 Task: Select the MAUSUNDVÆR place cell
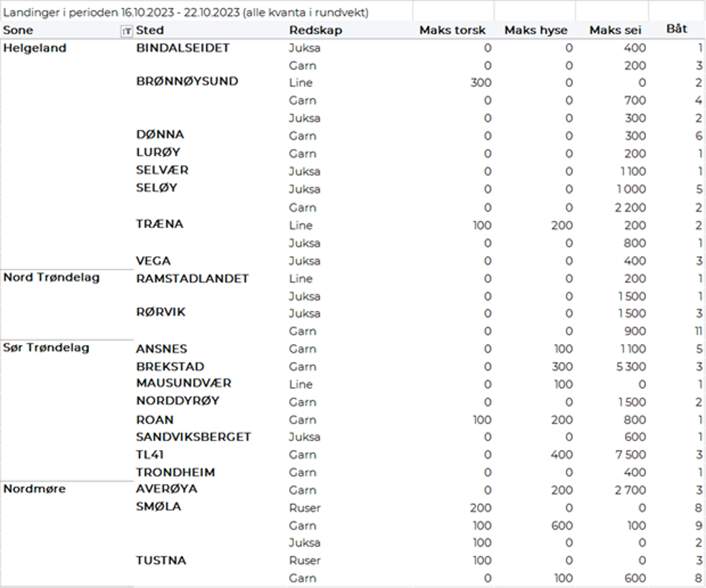(x=183, y=383)
